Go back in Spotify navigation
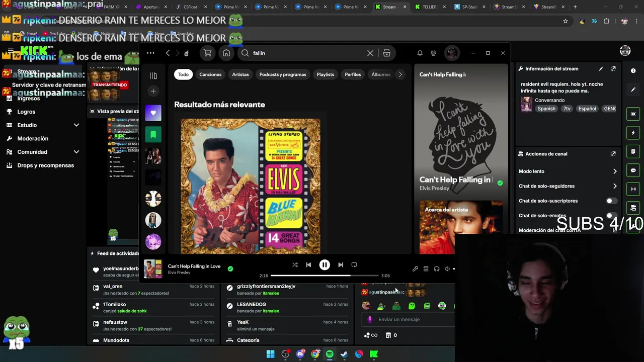 tap(168, 53)
